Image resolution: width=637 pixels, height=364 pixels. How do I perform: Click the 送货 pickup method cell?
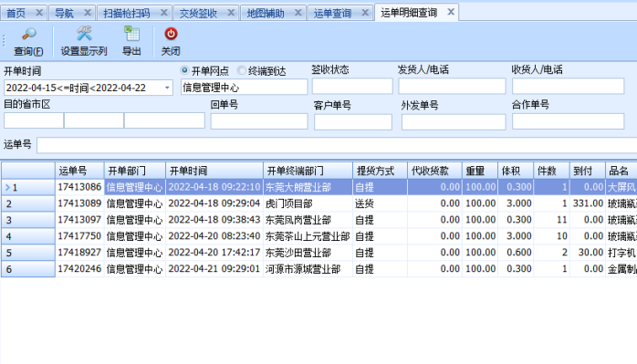381,203
